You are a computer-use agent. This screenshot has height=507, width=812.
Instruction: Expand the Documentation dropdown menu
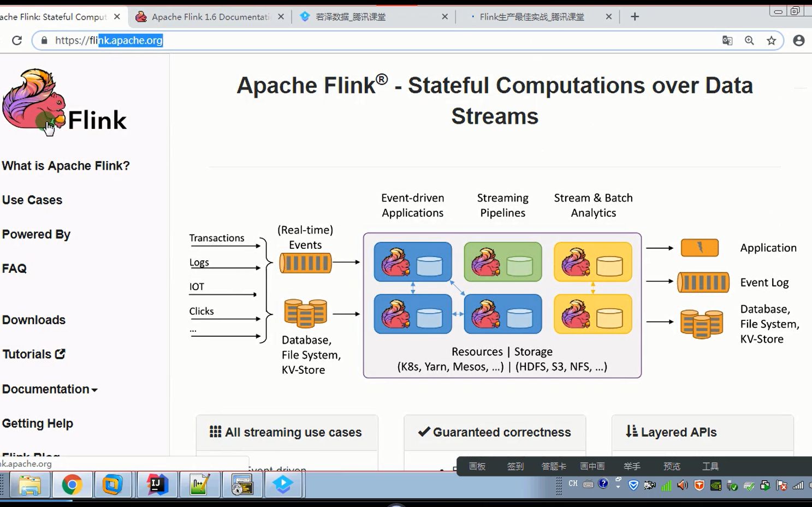coord(50,389)
